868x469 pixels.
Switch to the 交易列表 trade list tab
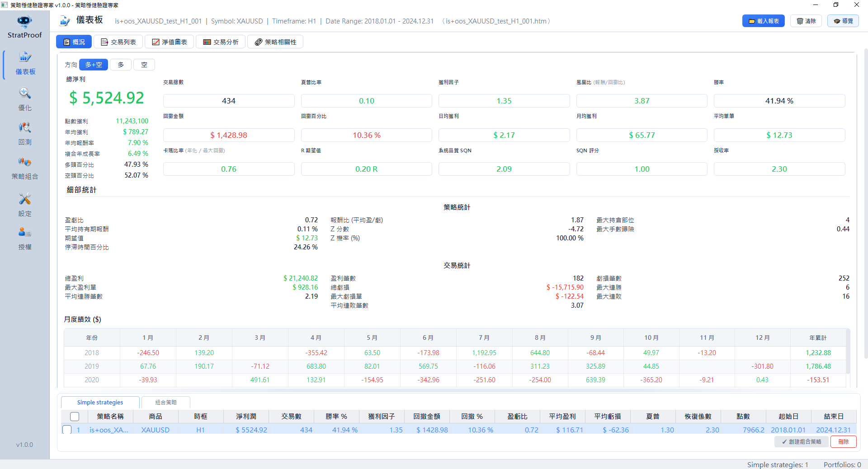pos(118,42)
